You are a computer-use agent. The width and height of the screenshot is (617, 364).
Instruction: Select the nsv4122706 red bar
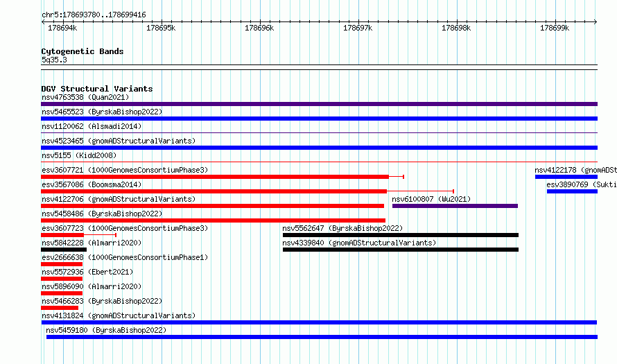click(213, 206)
